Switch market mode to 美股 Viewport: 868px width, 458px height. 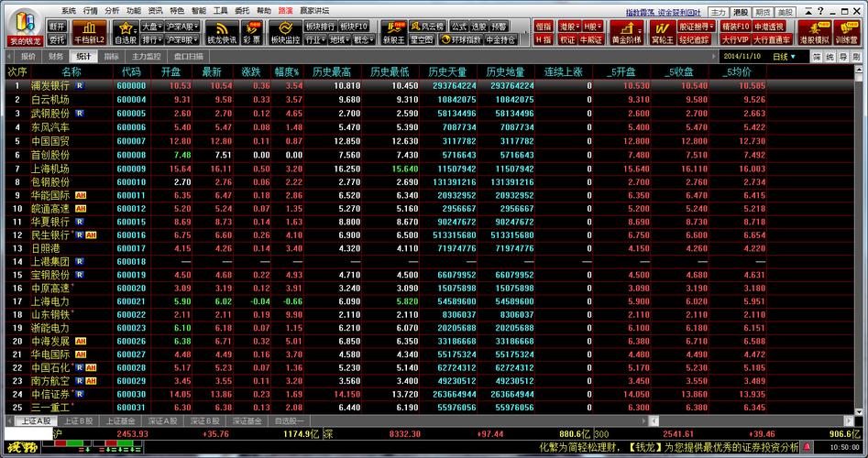coord(785,11)
